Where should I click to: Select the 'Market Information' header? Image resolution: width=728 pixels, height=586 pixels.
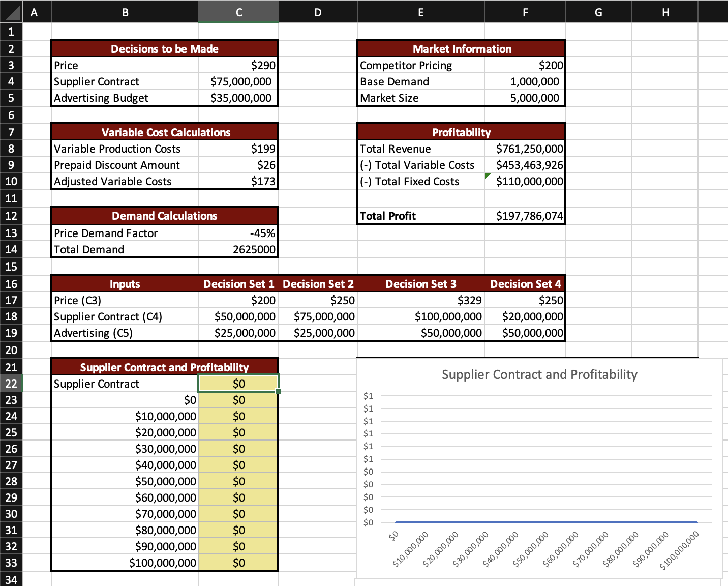tap(462, 49)
